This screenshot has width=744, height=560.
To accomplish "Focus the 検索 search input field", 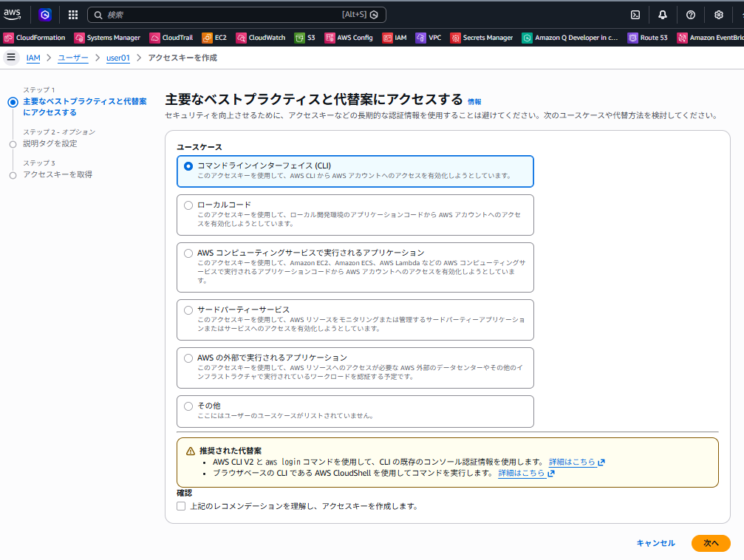I will (236, 15).
